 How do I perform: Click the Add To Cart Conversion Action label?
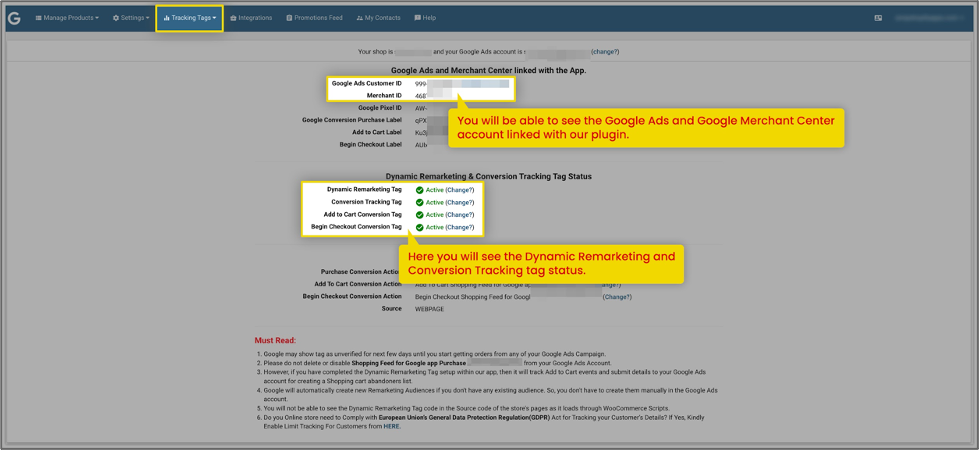tap(358, 285)
